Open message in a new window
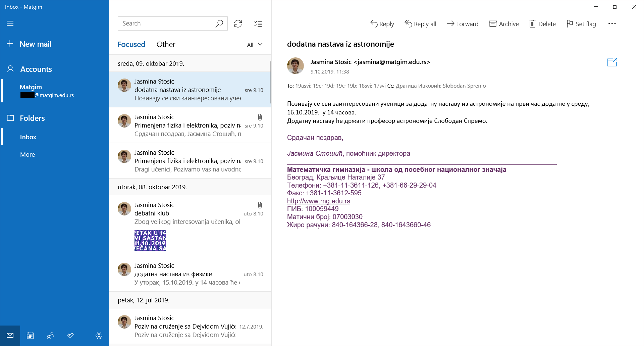This screenshot has width=644, height=346. (x=612, y=62)
